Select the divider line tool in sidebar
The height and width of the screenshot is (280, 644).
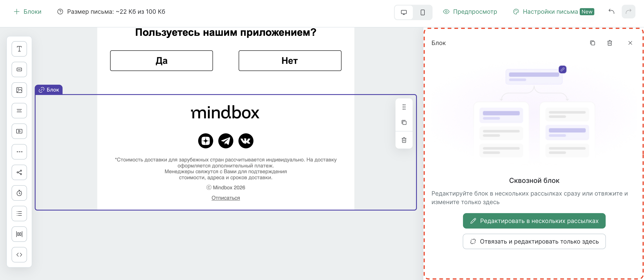click(19, 111)
